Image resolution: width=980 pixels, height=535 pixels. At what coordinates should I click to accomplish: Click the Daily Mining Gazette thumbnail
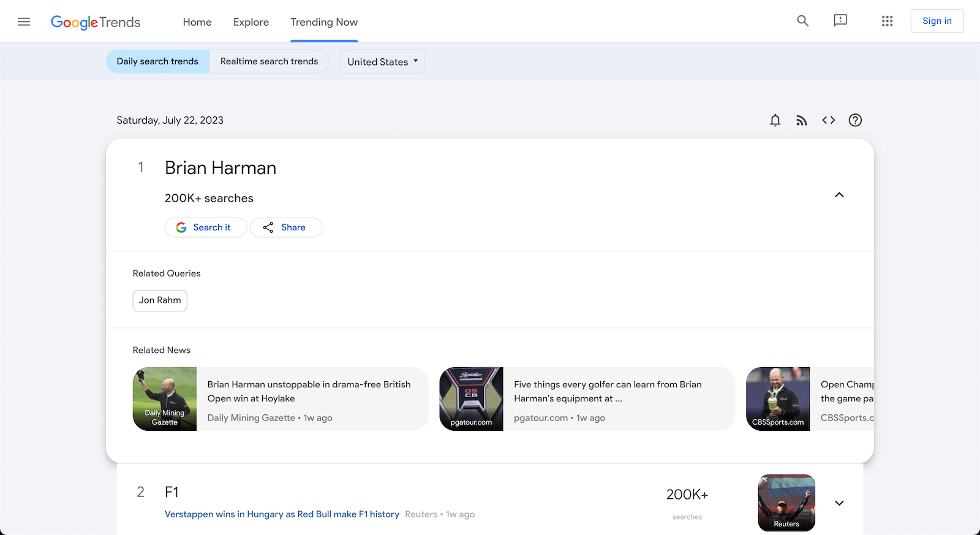[x=165, y=399]
